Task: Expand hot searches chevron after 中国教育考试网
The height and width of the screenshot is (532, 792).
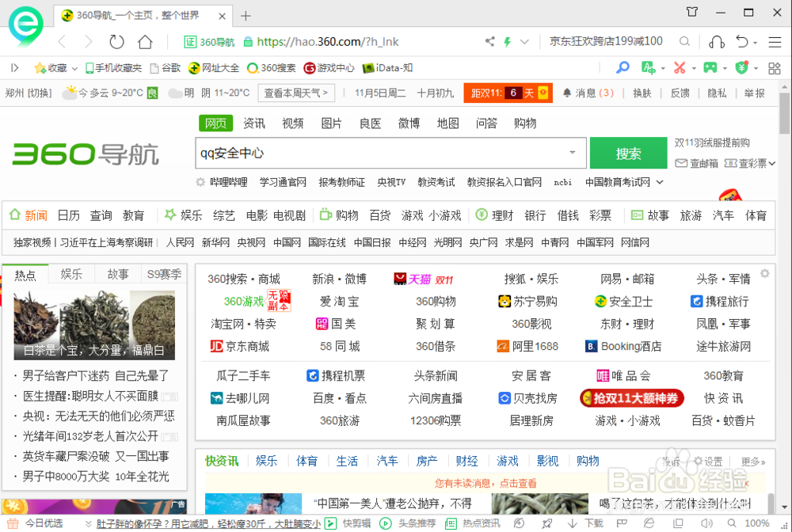Action: point(660,182)
